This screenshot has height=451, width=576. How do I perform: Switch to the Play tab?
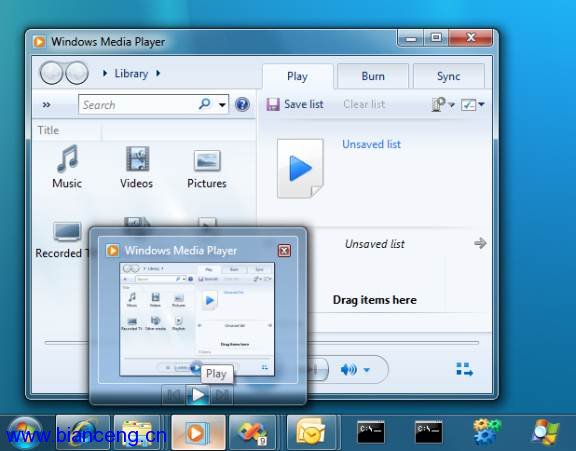click(x=298, y=76)
